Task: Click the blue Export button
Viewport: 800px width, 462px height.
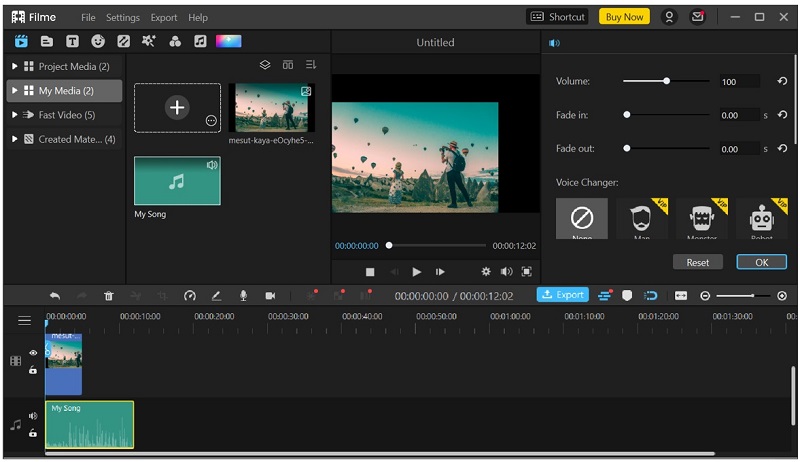Action: [x=563, y=295]
